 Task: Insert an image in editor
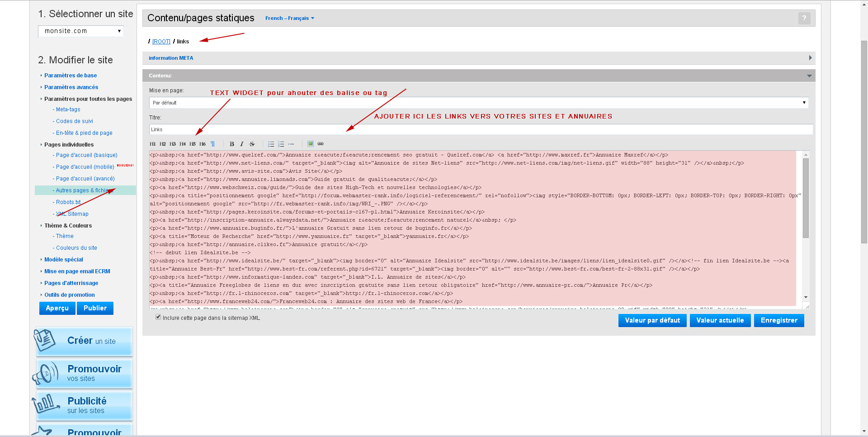pos(311,144)
